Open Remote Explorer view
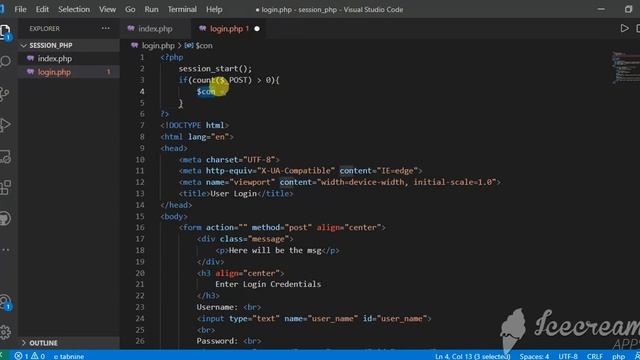The width and height of the screenshot is (640, 360). 5,156
